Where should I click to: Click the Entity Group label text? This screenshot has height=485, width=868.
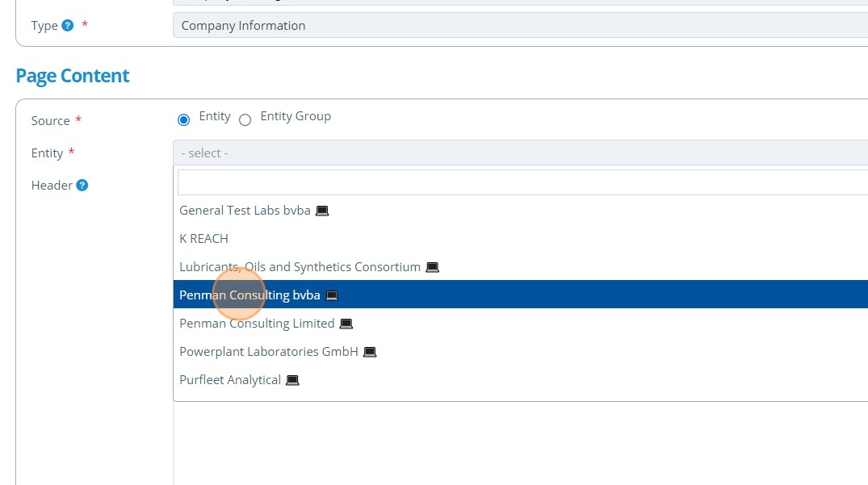tap(296, 116)
